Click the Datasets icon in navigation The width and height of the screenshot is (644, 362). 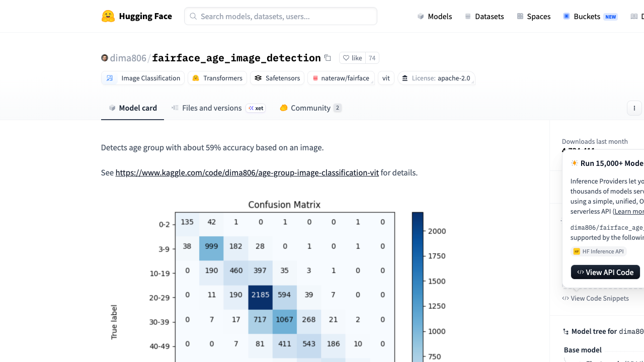[x=468, y=16]
